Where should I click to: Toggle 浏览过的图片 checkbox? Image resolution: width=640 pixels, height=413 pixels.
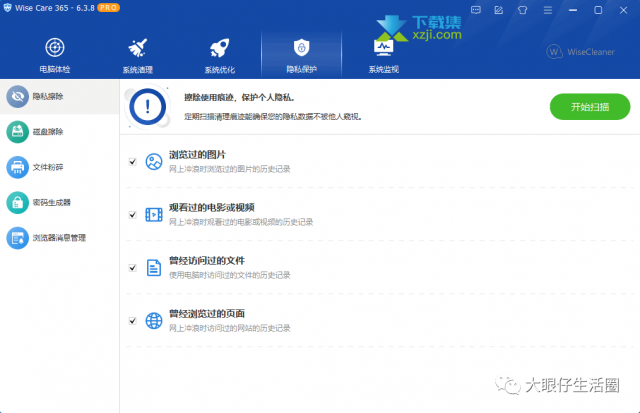coord(133,162)
